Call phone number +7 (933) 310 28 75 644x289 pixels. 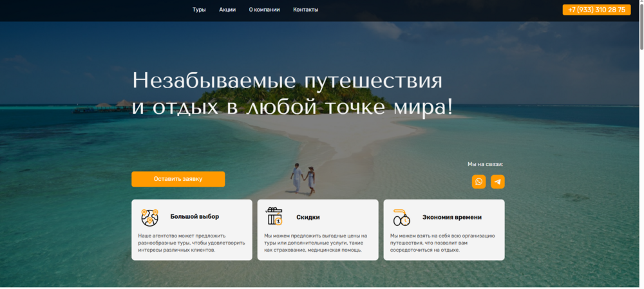pos(596,10)
